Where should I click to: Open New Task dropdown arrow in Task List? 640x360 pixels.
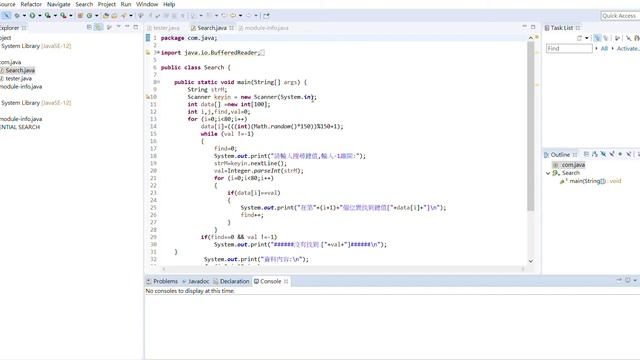click(x=587, y=38)
